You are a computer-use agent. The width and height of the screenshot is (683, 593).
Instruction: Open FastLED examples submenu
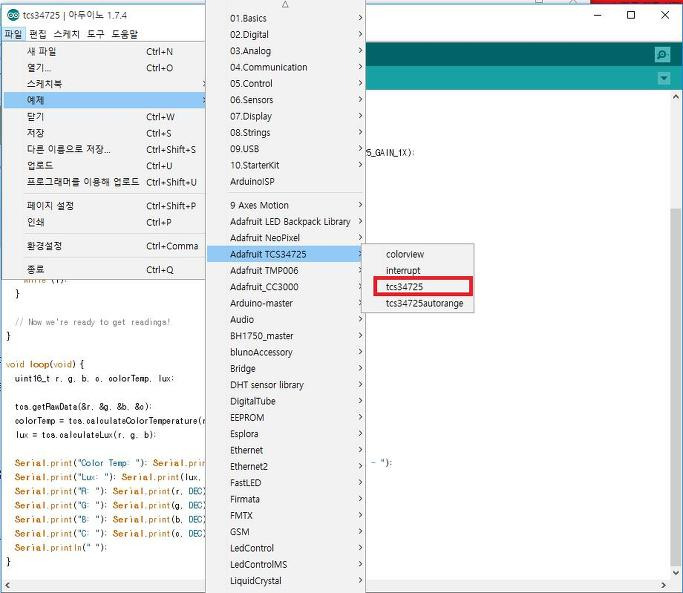(286, 483)
